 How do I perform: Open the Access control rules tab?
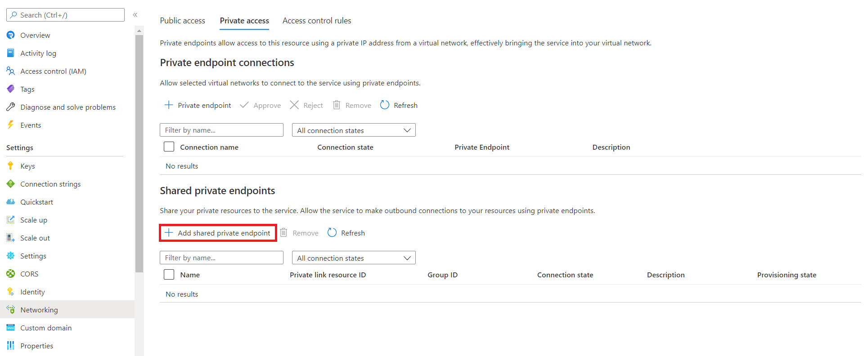tap(317, 21)
